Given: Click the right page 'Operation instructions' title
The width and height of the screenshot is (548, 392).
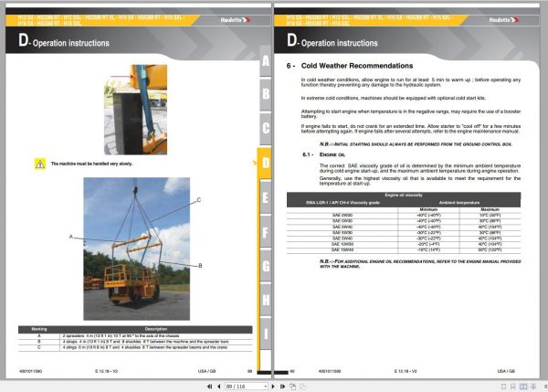Looking at the screenshot, I should click(340, 43).
